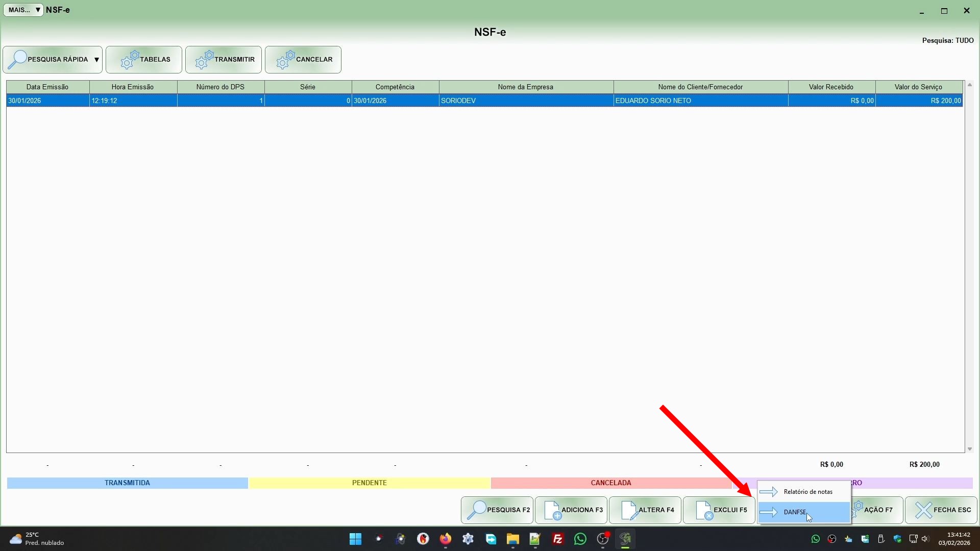This screenshot has height=551, width=980.
Task: Click the TRANSMITIR gear icon
Action: coord(204,60)
